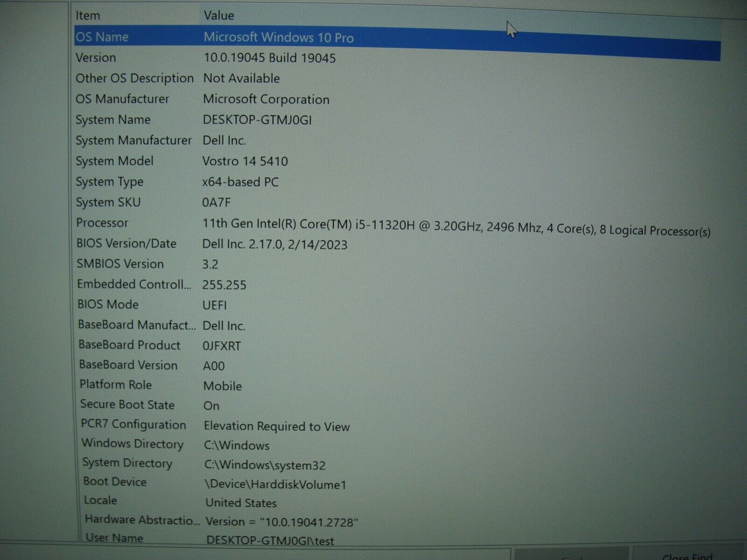Click the Elevation Required to View value

[277, 426]
